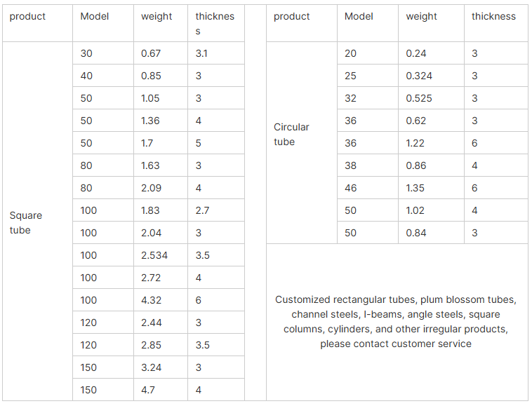Viewport: 532px width, 406px height.
Task: Select the weight cell 0.525
Action: pos(431,98)
